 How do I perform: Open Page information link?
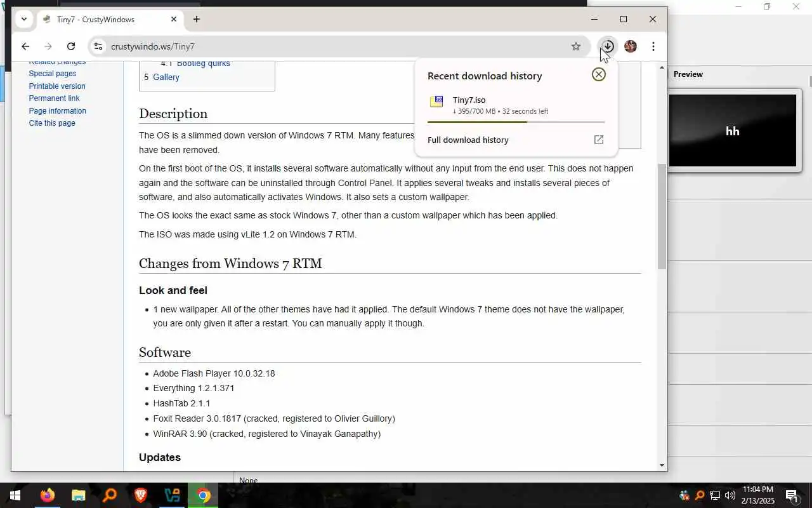(57, 111)
